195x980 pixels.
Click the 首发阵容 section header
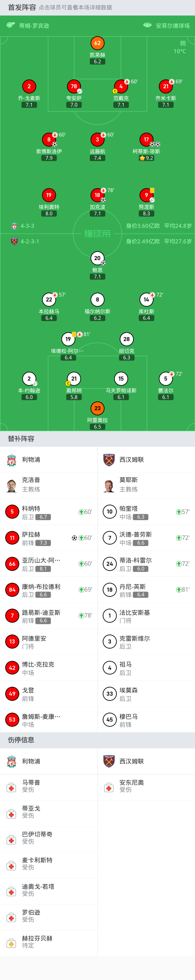[x=22, y=7]
